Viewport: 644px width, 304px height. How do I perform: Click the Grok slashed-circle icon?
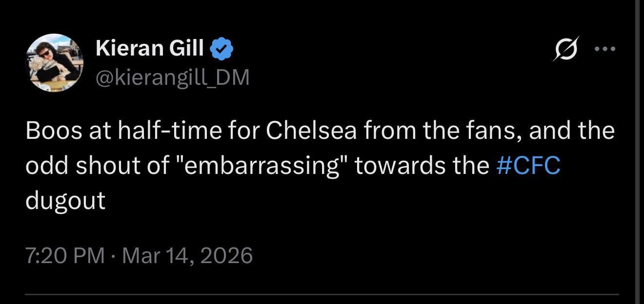(x=566, y=49)
